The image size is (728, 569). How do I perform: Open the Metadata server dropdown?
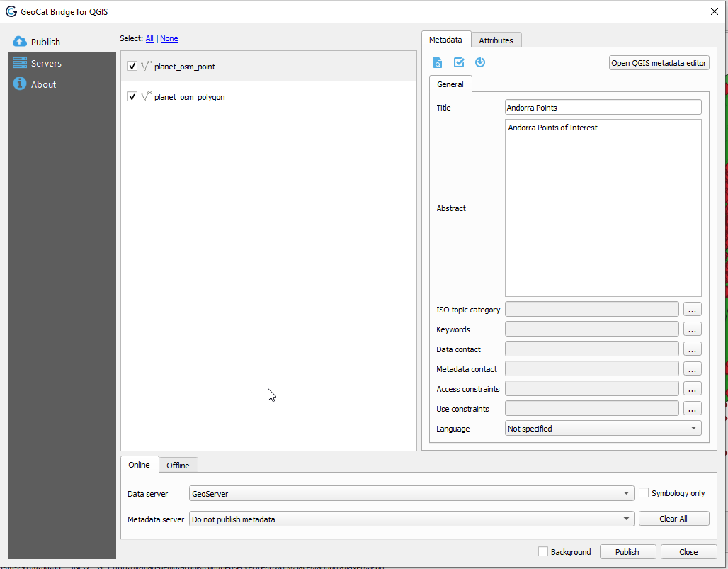tap(411, 519)
